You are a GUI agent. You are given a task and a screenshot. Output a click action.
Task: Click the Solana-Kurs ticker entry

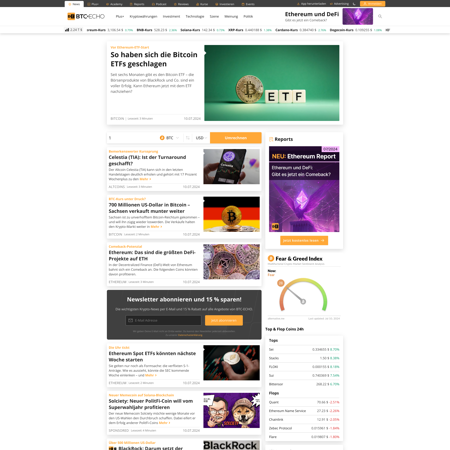click(x=202, y=30)
